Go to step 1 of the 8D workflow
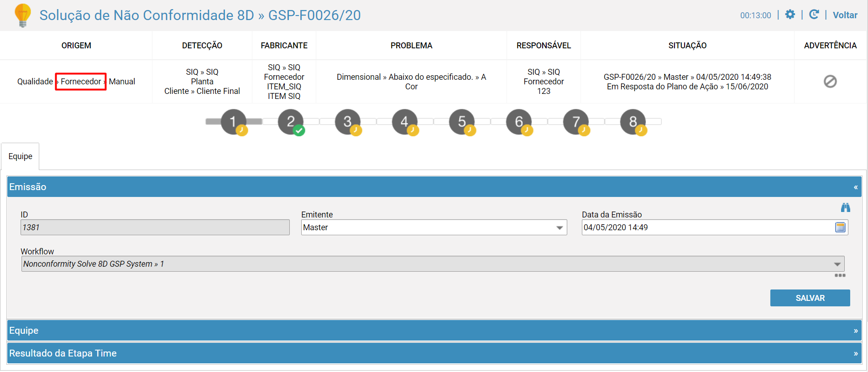868x372 pixels. click(234, 122)
